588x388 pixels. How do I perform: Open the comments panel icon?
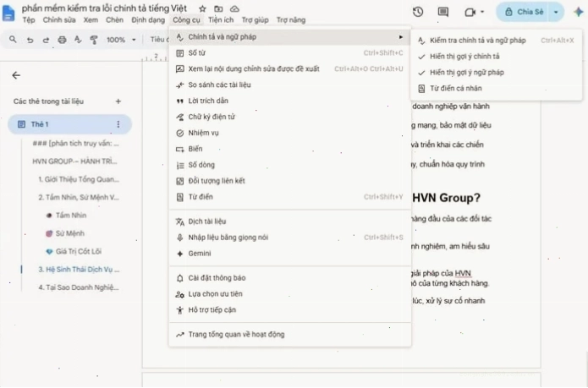[x=442, y=12]
